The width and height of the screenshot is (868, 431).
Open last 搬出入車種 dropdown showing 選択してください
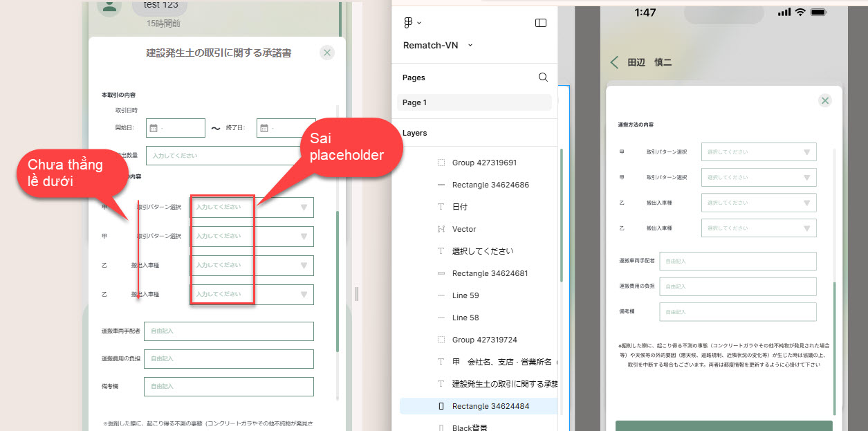point(758,228)
